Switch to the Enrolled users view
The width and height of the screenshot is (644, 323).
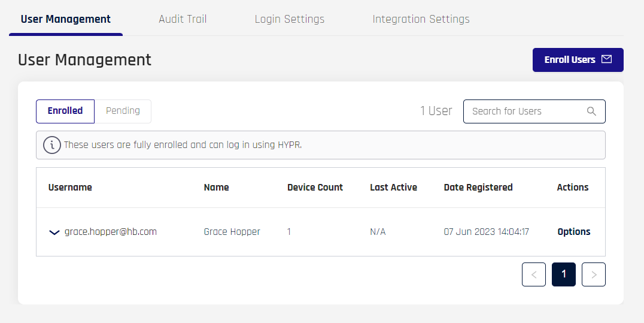[x=65, y=111]
